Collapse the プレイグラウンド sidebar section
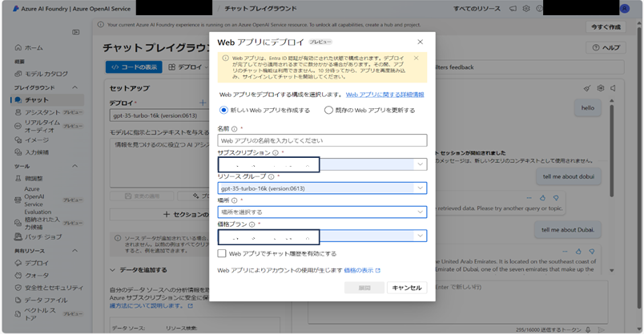Viewport: 644px width, 335px height. pyautogui.click(x=74, y=87)
